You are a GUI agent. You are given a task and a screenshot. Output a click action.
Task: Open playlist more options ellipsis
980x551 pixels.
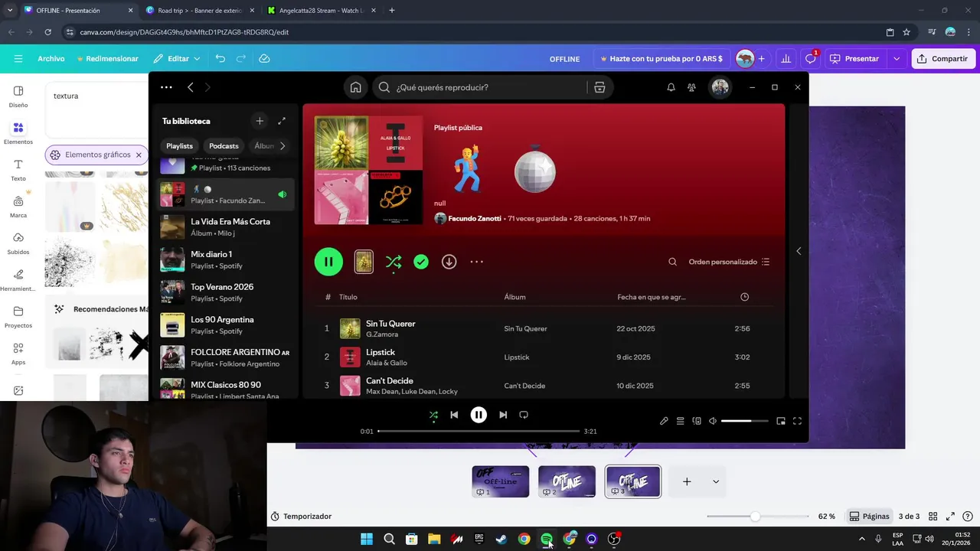coord(476,262)
